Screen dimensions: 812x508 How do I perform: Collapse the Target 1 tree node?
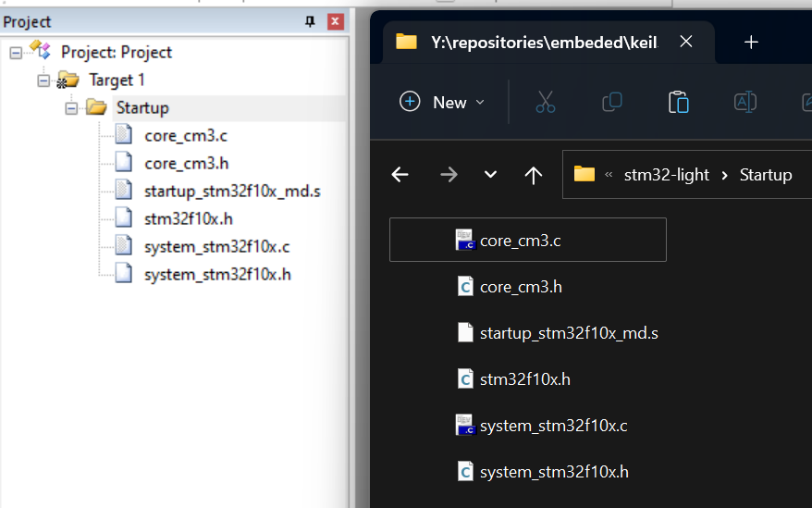coord(43,81)
